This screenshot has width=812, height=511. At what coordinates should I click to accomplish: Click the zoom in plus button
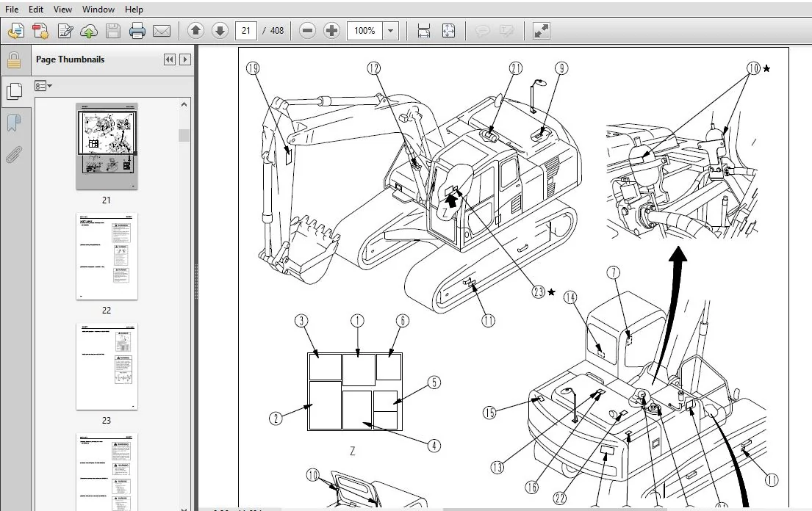coord(331,31)
